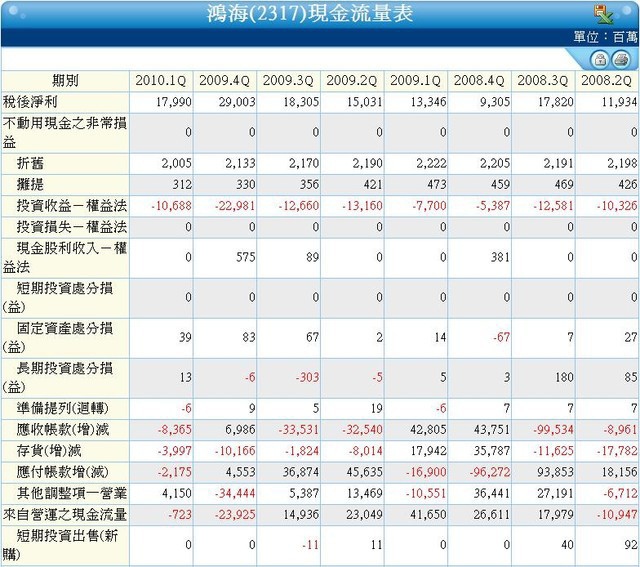Image resolution: width=640 pixels, height=567 pixels.
Task: Select depreciation value 2,222
Action: click(x=431, y=163)
